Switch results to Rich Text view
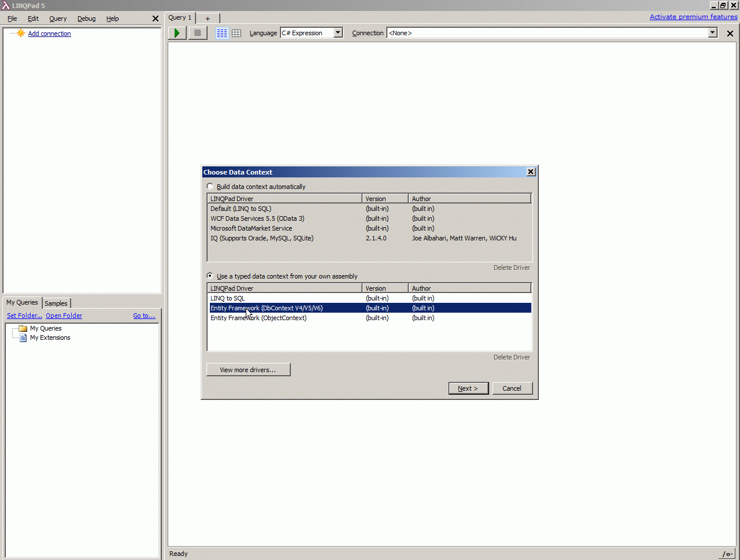The width and height of the screenshot is (740, 560). coord(222,33)
